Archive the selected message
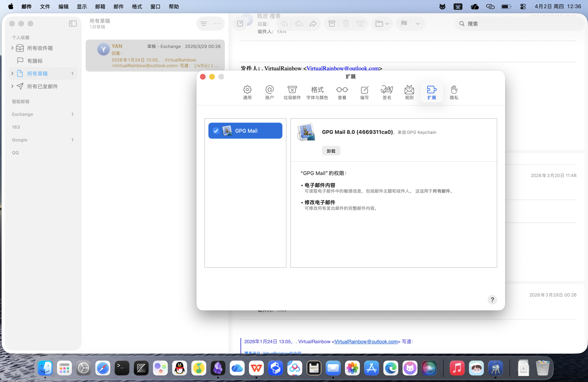 332,24
